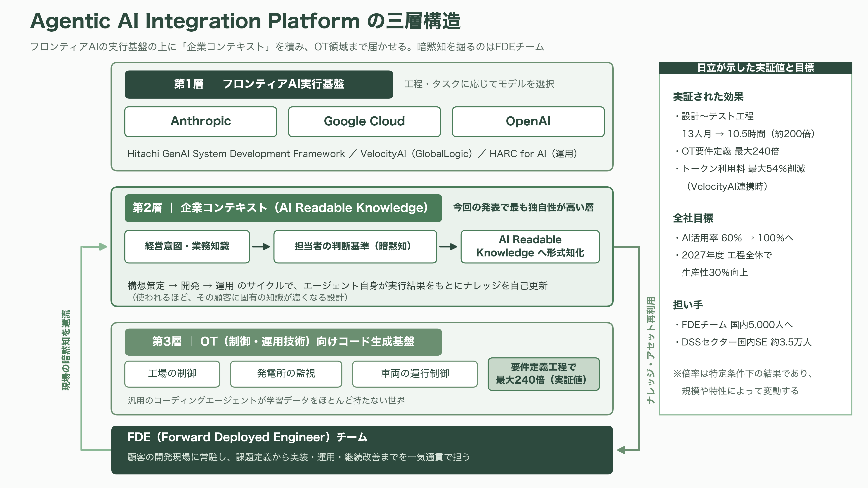The width and height of the screenshot is (868, 488).
Task: Click the FDEチーム 国内5,000人へ bullet
Action: (734, 325)
